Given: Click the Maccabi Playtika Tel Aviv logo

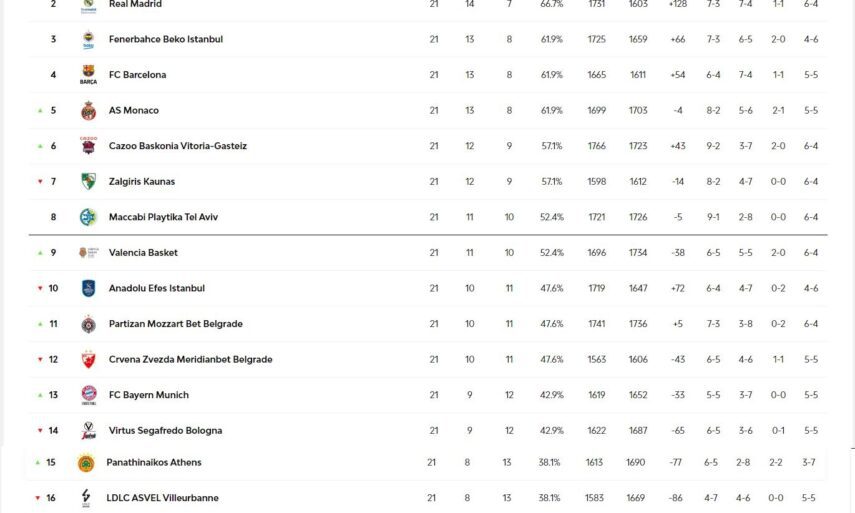Looking at the screenshot, I should click(x=88, y=217).
